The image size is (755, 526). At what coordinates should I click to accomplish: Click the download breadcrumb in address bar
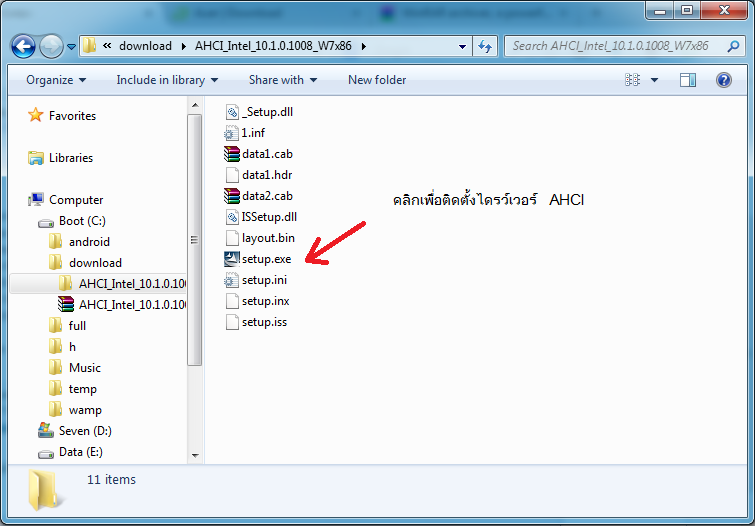(145, 46)
